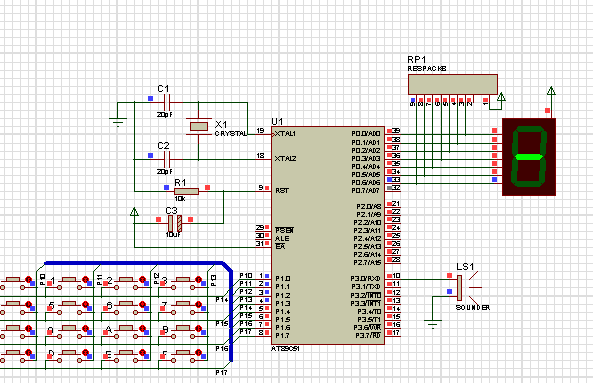The image size is (593, 383).
Task: Click the keypad push-button labeled E
Action: (x=125, y=356)
